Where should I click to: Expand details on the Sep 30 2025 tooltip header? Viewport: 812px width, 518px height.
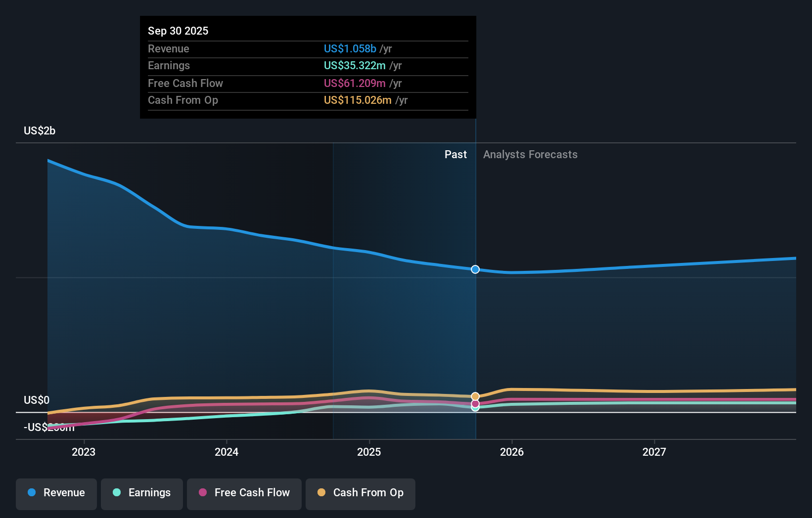(178, 30)
